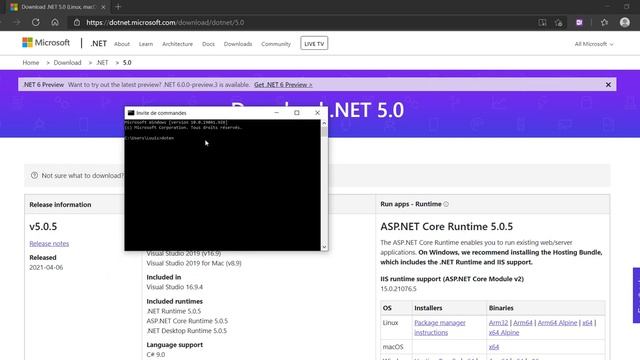Click the question mark icon beside Not sure
Image resolution: width=640 pixels, height=360 pixels.
tap(34, 175)
